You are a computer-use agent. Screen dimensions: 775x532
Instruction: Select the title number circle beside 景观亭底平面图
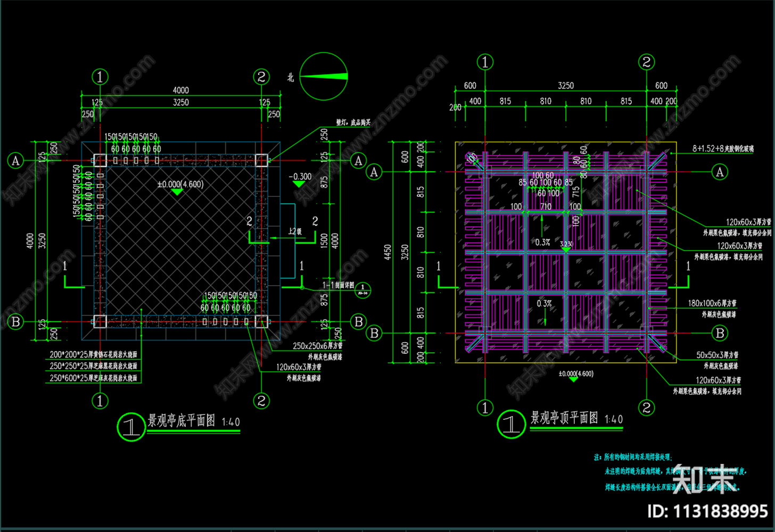point(131,427)
